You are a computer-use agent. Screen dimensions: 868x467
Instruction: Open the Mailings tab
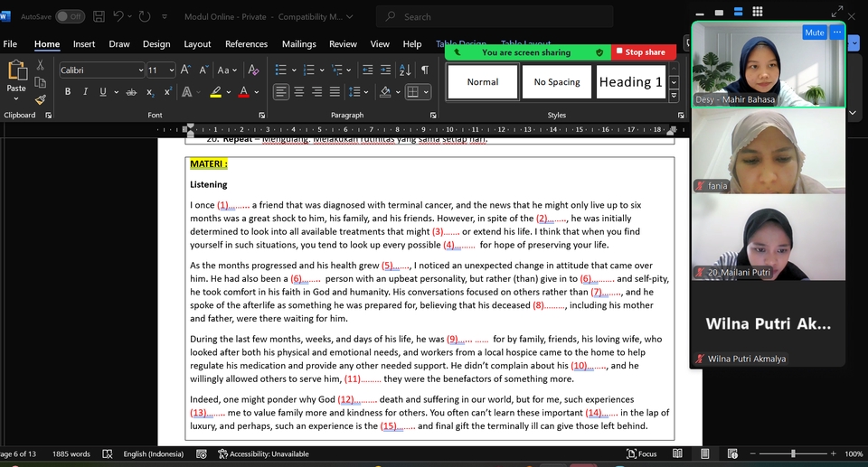click(299, 44)
